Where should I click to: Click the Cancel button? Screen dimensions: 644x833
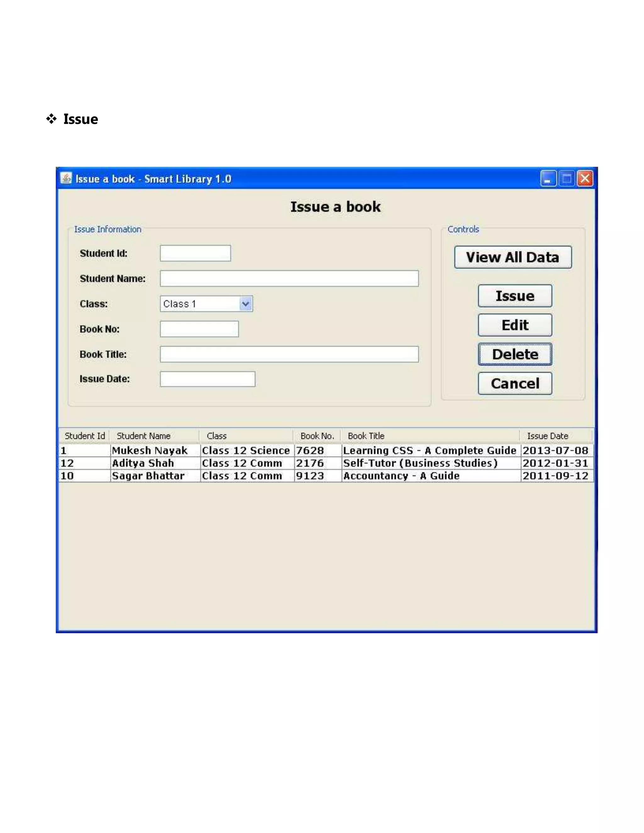(x=515, y=383)
